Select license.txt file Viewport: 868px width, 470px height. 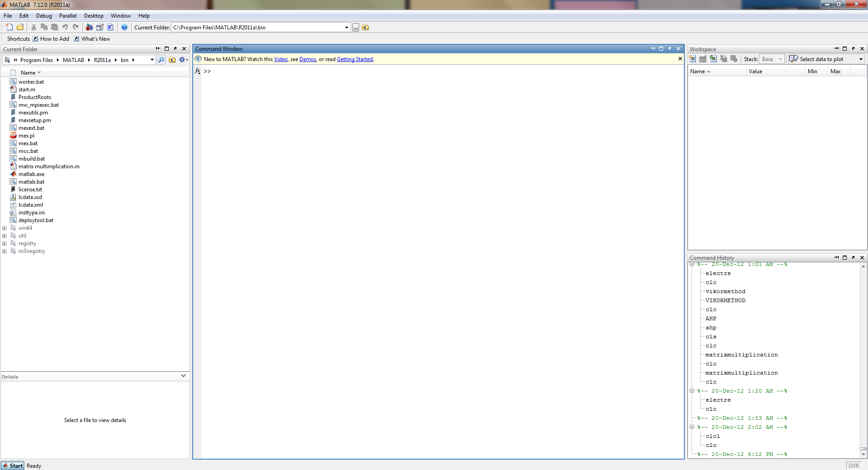pos(30,190)
